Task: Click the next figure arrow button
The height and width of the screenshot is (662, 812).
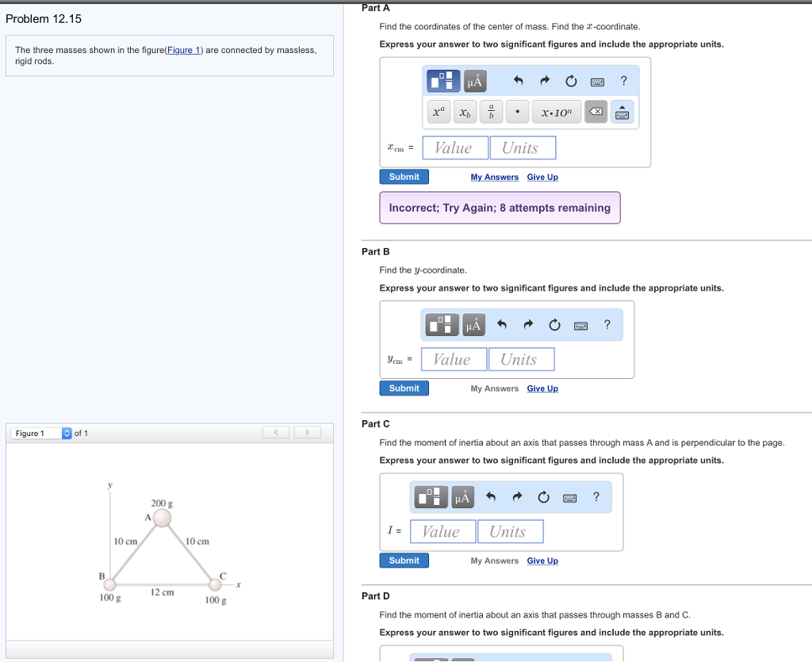Action: [x=307, y=432]
